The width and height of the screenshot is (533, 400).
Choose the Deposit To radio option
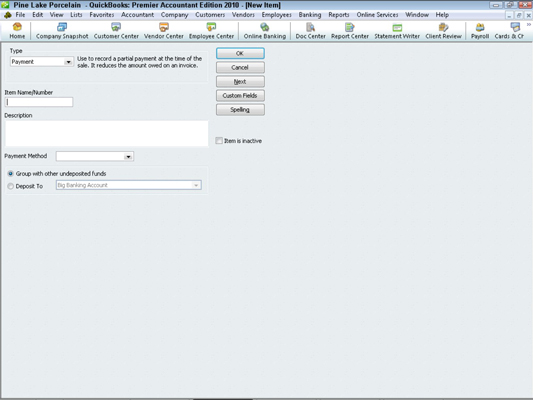[11, 186]
